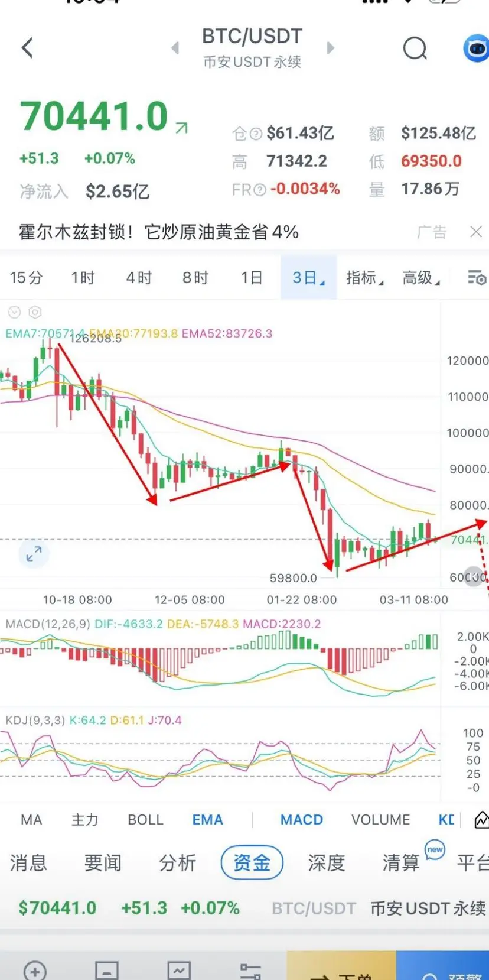489x980 pixels.
Task: Tap the blue 预警 alert button
Action: [x=443, y=966]
